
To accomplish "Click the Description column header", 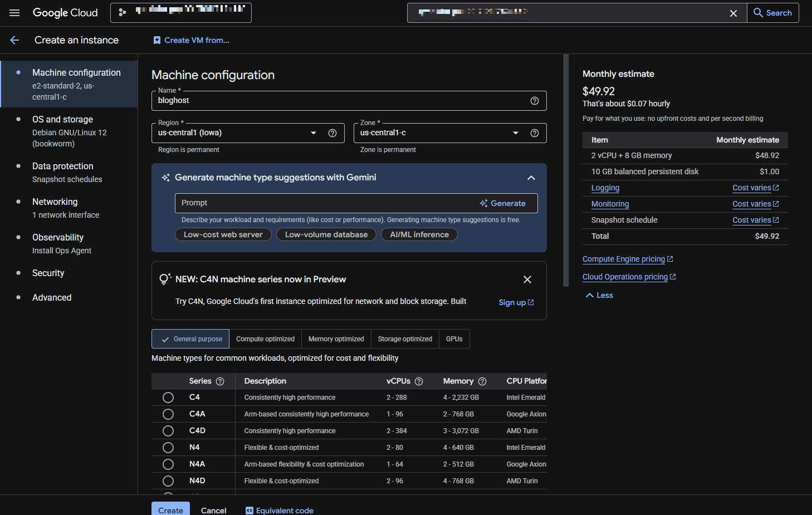I will (265, 381).
